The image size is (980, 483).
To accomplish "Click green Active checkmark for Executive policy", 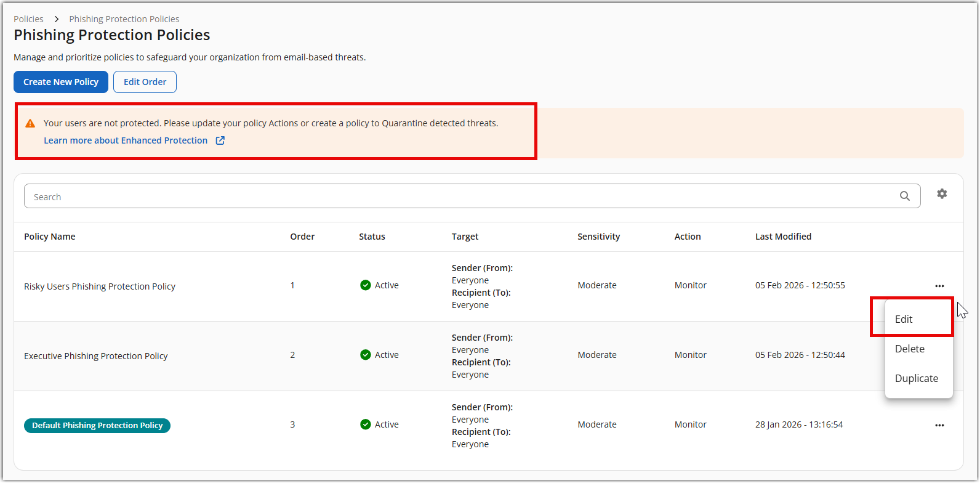I will (x=366, y=355).
